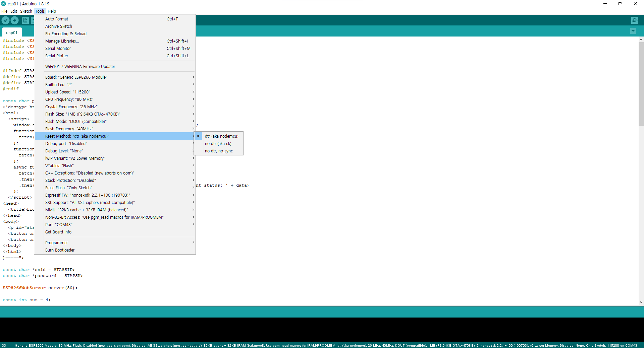644x348 pixels.
Task: Open the Erase Flash Only Sketch submenu
Action: pyautogui.click(x=115, y=188)
